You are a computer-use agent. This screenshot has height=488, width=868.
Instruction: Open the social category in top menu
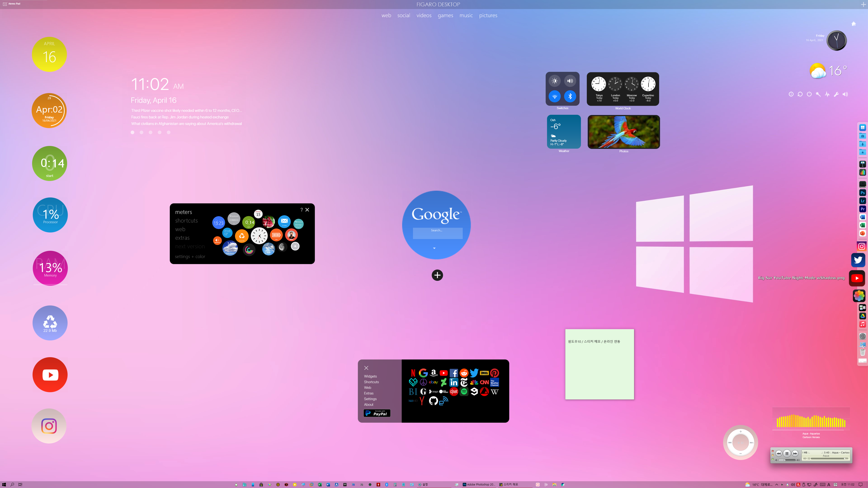pos(404,16)
